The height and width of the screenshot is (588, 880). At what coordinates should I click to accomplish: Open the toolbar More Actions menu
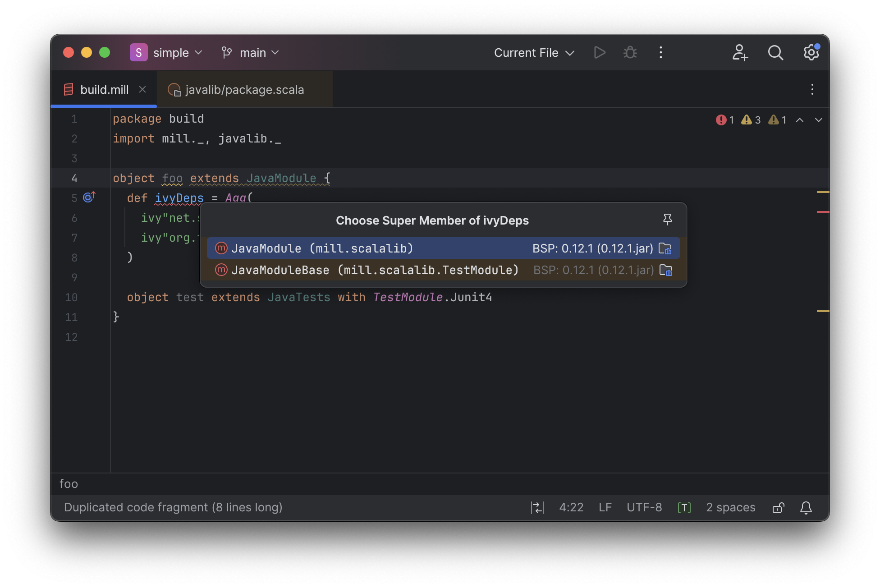[x=660, y=53]
